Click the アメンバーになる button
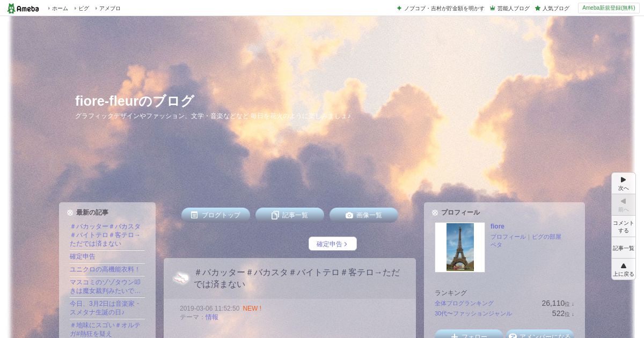 pyautogui.click(x=540, y=334)
